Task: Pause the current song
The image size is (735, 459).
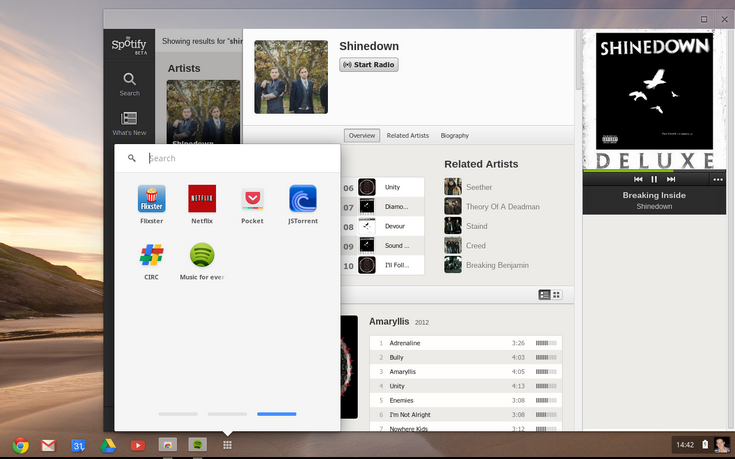Action: click(x=654, y=179)
